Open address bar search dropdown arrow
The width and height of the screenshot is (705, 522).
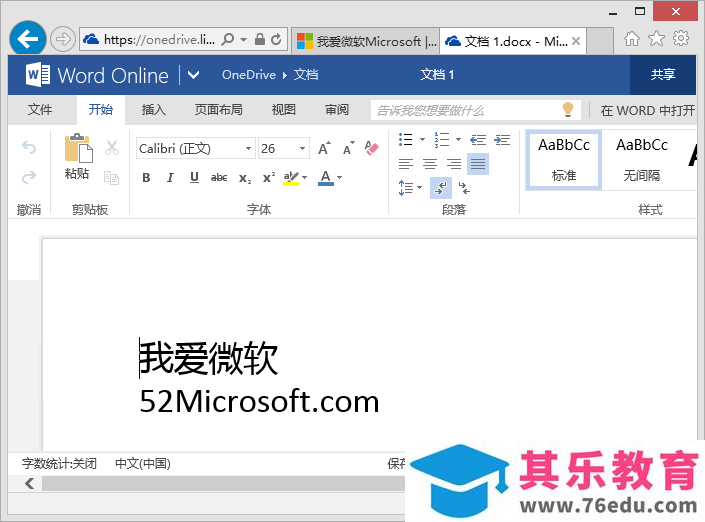[243, 40]
